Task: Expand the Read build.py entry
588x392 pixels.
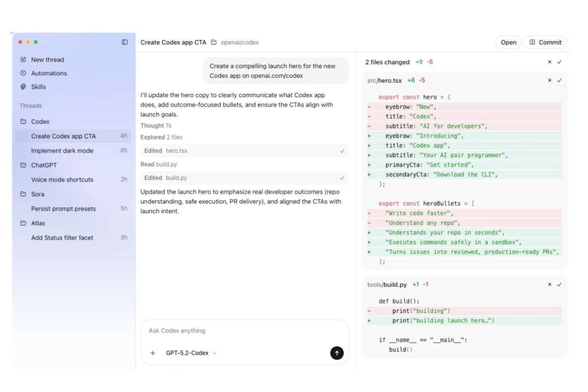Action: coord(159,164)
